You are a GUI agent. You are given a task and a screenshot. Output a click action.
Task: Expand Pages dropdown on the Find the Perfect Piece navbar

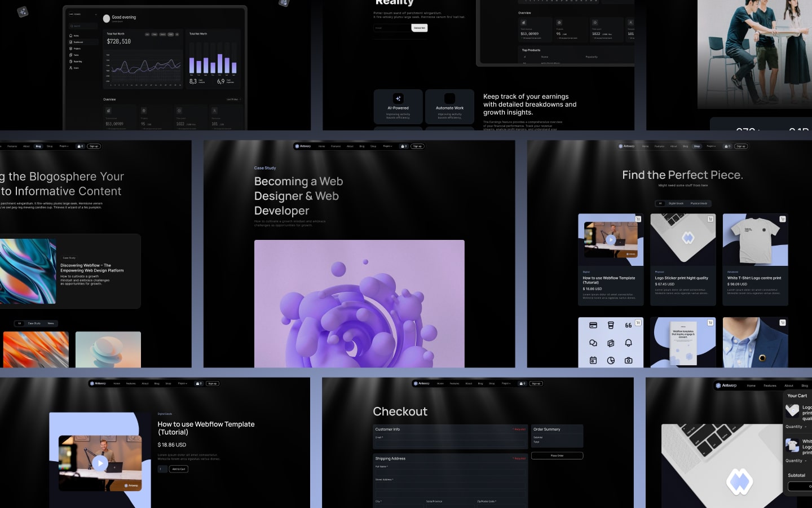coord(711,146)
